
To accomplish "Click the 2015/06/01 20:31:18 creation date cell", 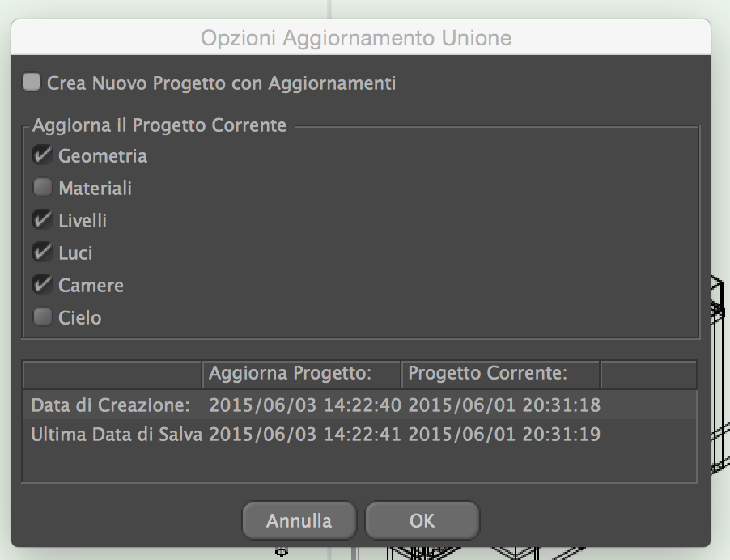I will pyautogui.click(x=503, y=405).
